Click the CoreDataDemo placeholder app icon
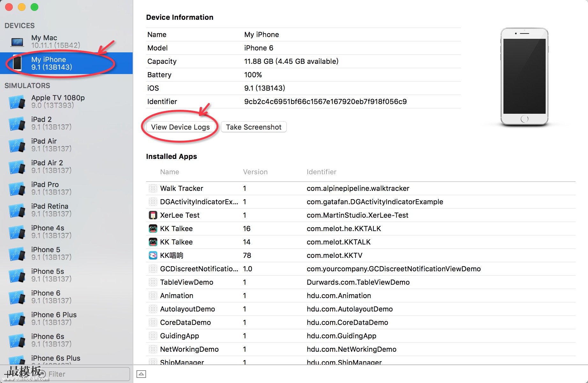Viewport: 588px width, 383px height. click(x=153, y=322)
